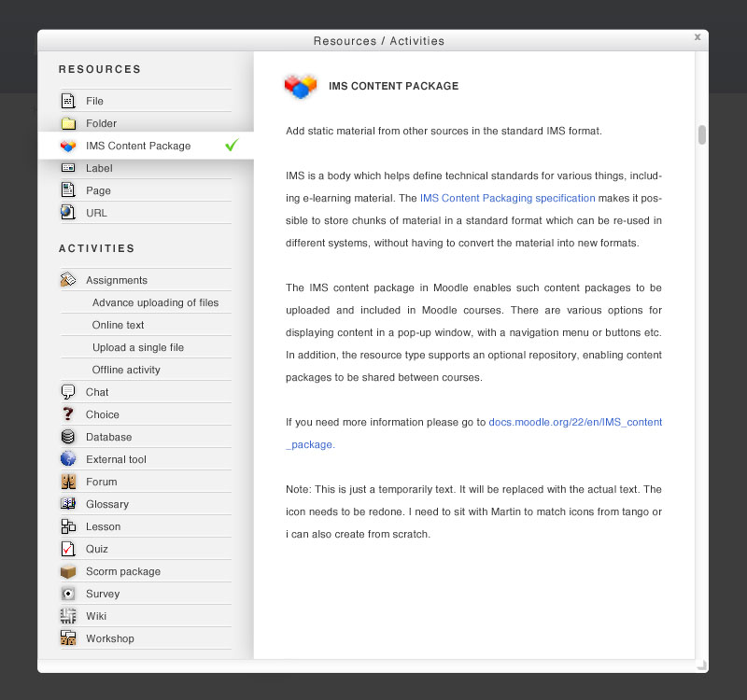This screenshot has width=747, height=700.
Task: Click the Workshop icon
Action: coord(68,638)
